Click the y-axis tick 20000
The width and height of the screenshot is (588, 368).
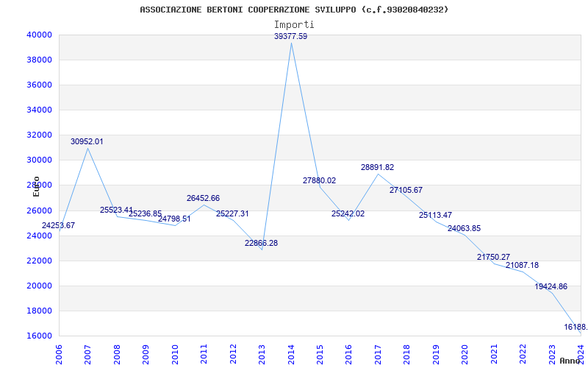click(39, 286)
